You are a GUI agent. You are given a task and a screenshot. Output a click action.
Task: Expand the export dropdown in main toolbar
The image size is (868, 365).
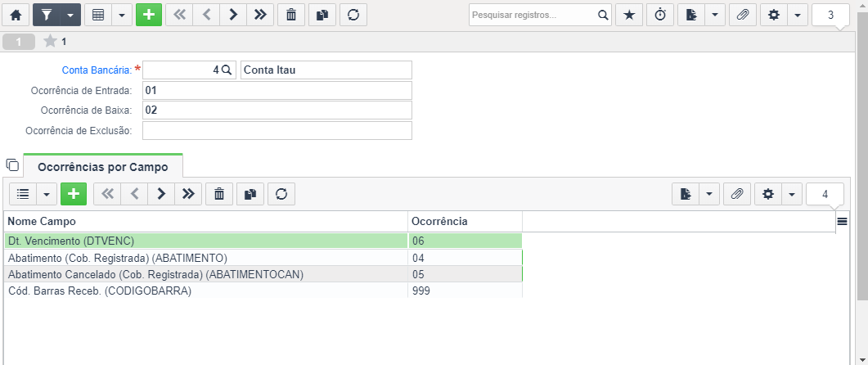pos(715,15)
